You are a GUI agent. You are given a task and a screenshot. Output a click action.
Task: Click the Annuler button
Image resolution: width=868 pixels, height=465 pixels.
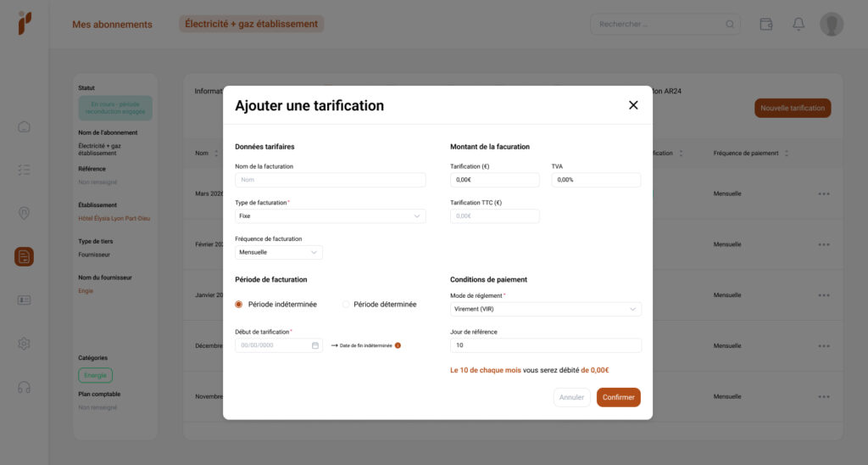click(x=571, y=397)
